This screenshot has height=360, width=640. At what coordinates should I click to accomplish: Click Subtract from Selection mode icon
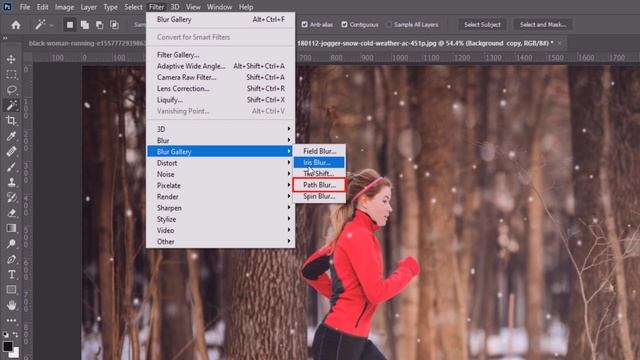click(x=99, y=25)
